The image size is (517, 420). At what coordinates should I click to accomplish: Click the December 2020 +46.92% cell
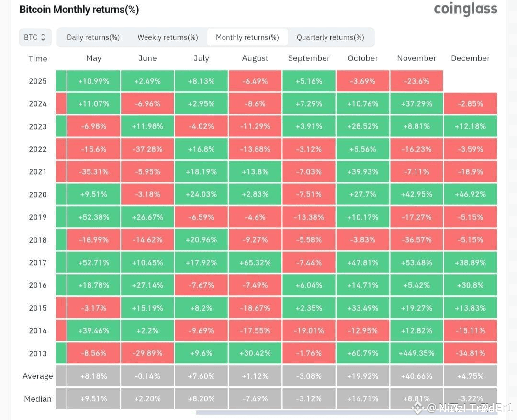point(471,194)
